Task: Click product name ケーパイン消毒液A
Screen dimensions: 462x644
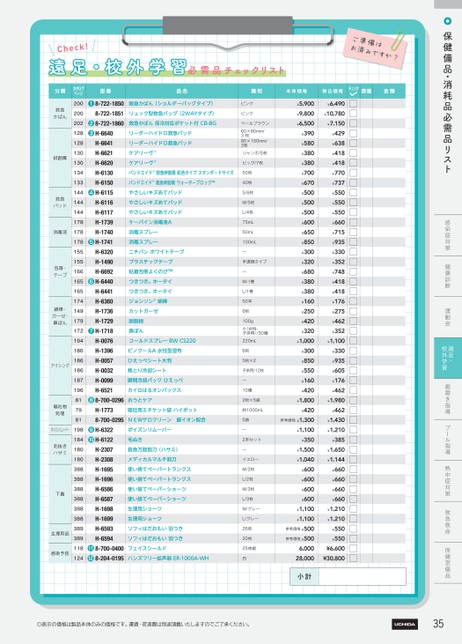Action: tap(150, 222)
